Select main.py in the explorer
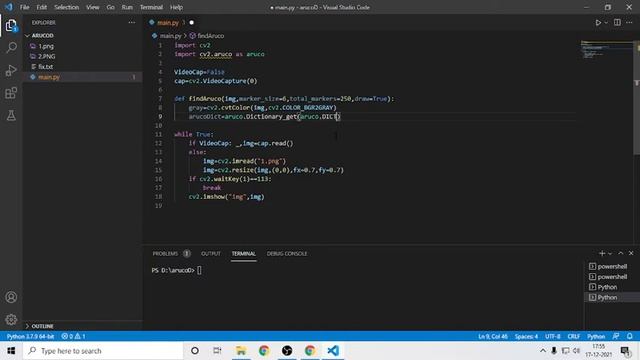 click(x=82, y=77)
